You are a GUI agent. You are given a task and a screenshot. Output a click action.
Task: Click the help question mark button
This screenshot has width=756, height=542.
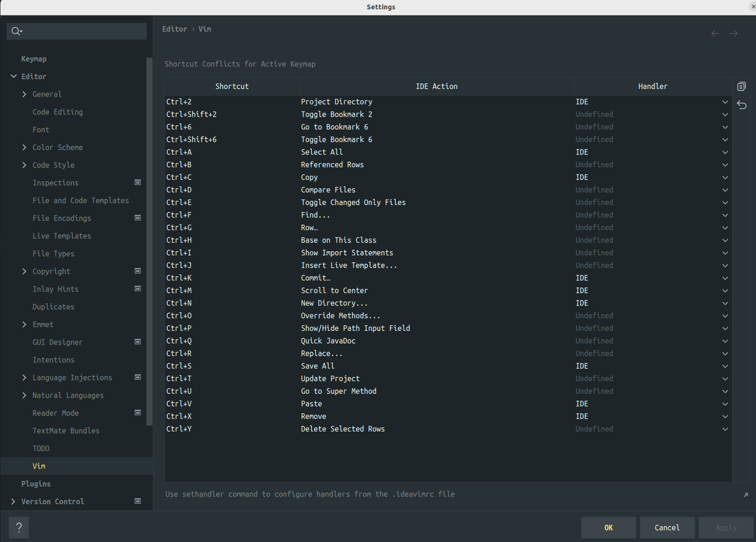click(x=19, y=528)
